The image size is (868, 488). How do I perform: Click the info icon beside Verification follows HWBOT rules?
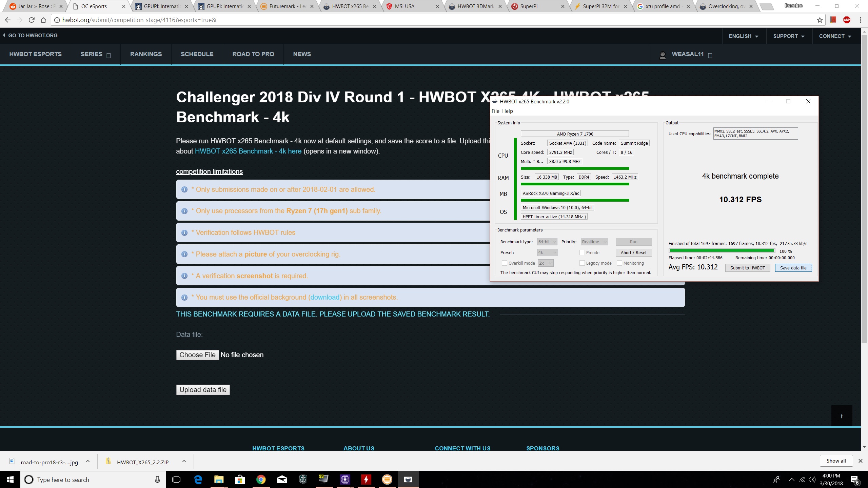tap(184, 233)
